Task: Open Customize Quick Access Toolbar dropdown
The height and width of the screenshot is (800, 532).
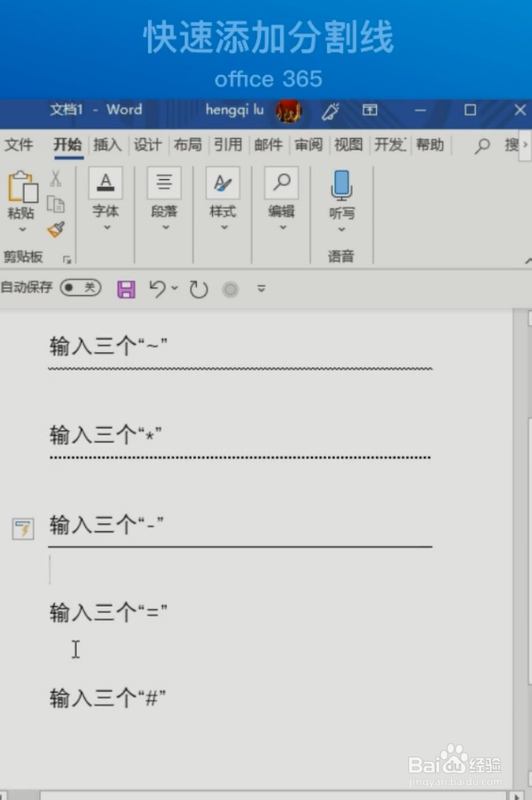Action: [x=261, y=289]
